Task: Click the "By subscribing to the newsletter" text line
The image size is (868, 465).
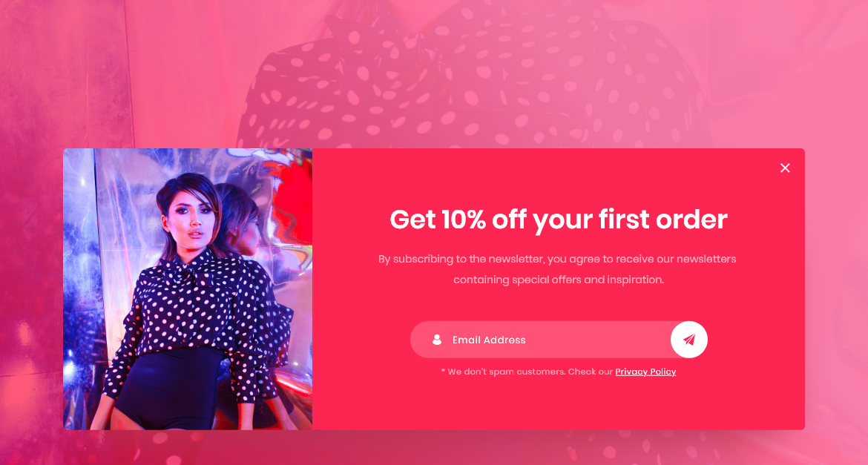Action: point(557,259)
